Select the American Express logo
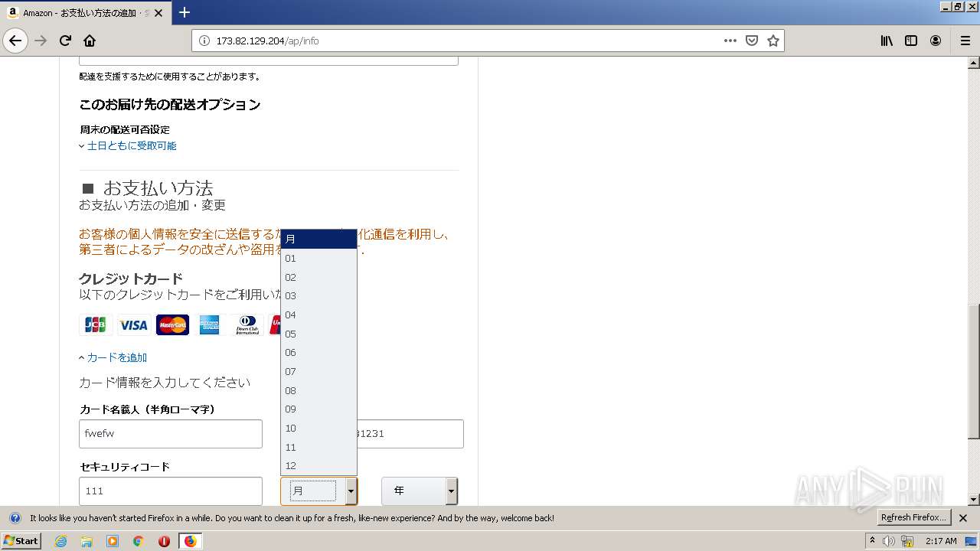Image resolution: width=980 pixels, height=551 pixels. pyautogui.click(x=210, y=325)
